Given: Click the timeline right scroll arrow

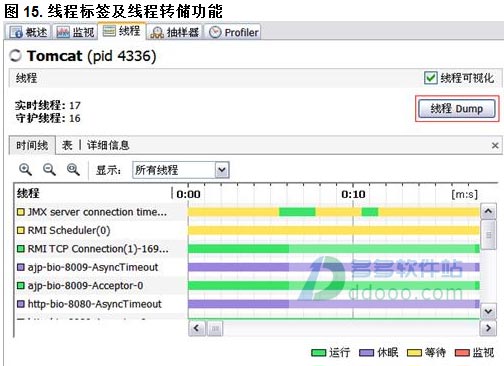Looking at the screenshot, I should pos(488,328).
